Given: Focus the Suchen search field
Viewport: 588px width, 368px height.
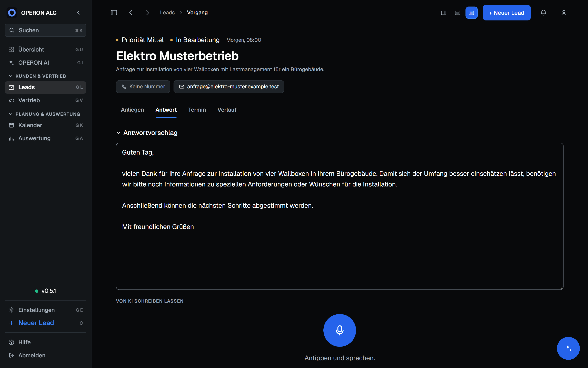Looking at the screenshot, I should (46, 30).
